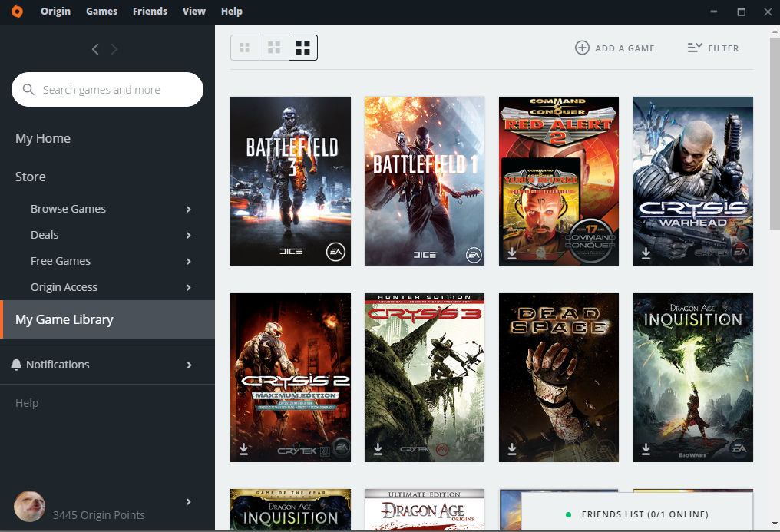Viewport: 780px width, 532px height.
Task: Click the FILTER button
Action: pyautogui.click(x=713, y=48)
